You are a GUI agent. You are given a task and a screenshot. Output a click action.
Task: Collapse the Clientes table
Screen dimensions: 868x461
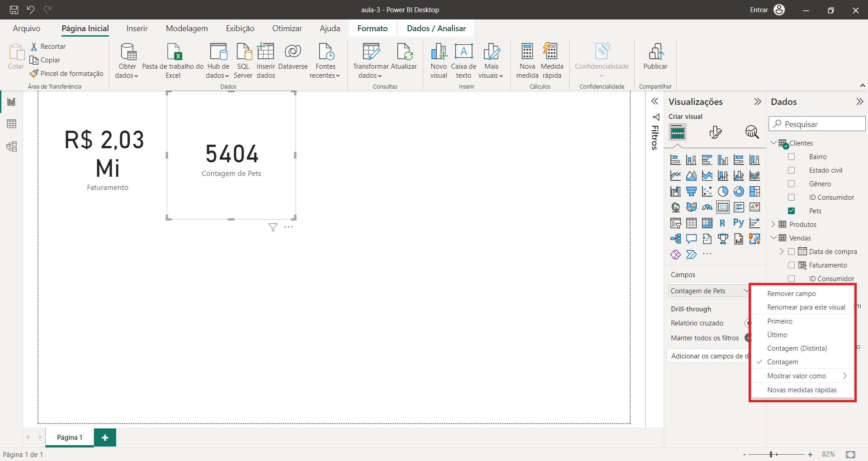tap(774, 143)
